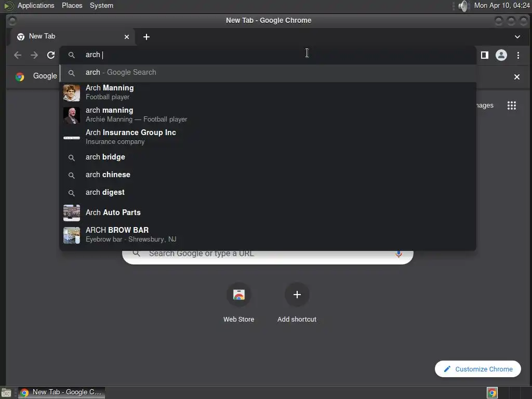Click the voice search microphone icon

[x=398, y=254]
